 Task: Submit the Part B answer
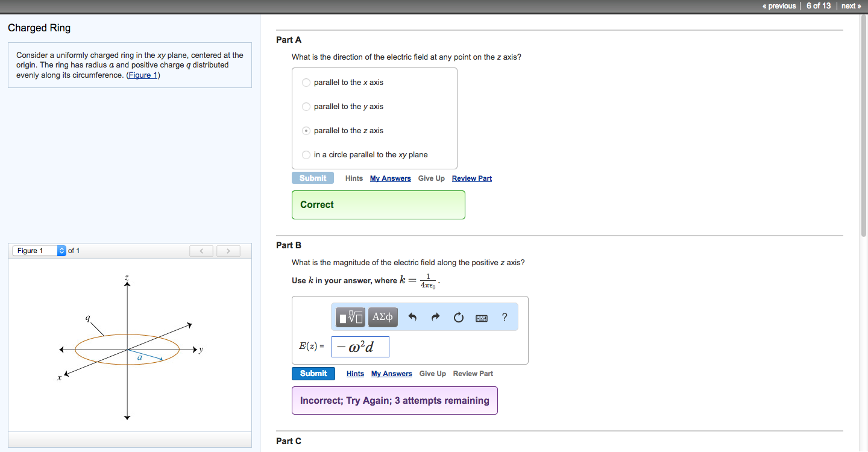(313, 373)
